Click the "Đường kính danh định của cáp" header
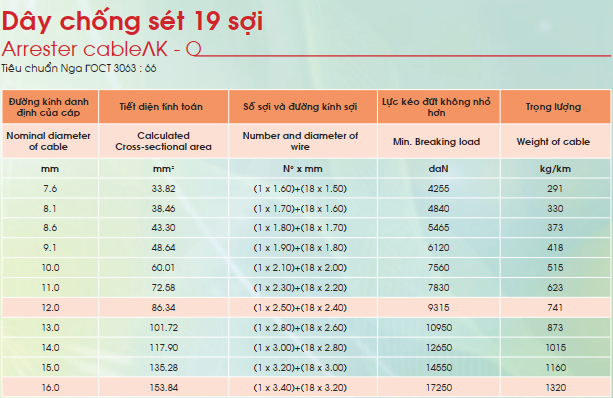 pyautogui.click(x=49, y=107)
